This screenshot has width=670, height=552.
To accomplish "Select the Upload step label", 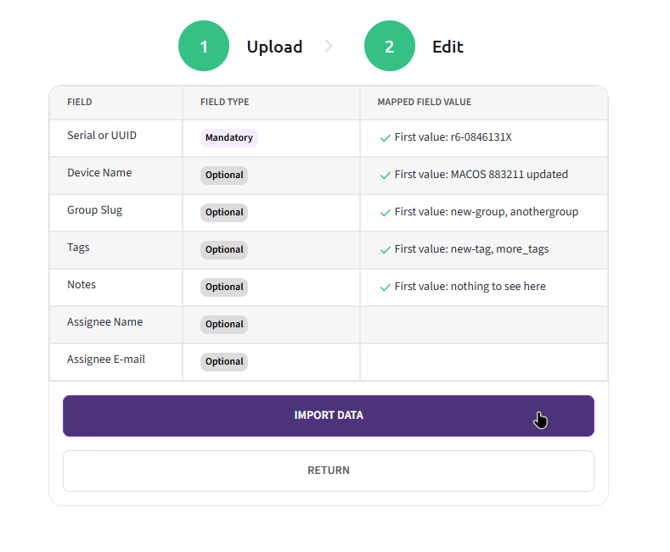I will point(274,47).
